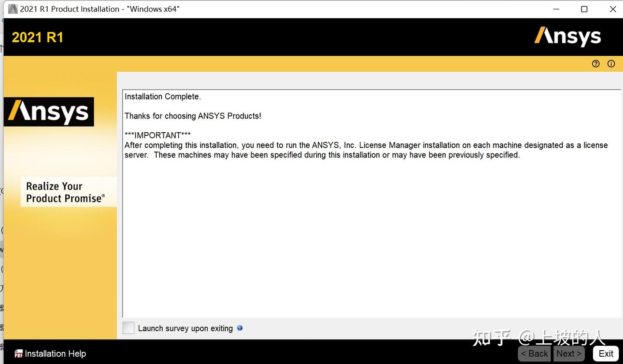Viewport: 623px width, 364px height.
Task: Click the Back button
Action: (x=534, y=354)
